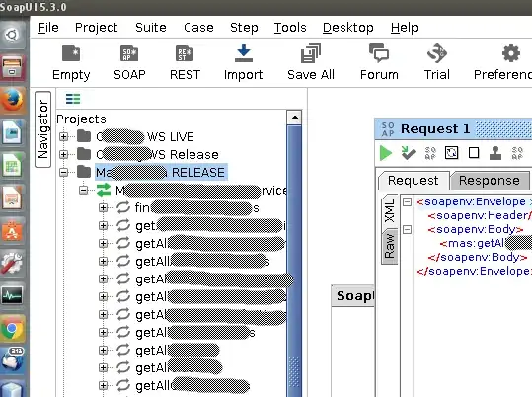532x397 pixels.
Task: Open the Desktop menu
Action: point(348,28)
